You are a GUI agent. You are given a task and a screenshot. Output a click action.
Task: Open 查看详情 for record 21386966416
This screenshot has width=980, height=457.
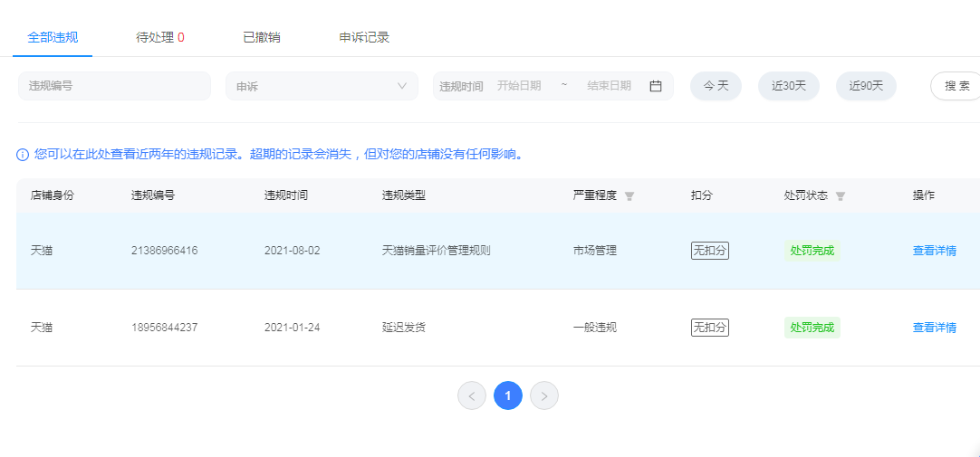[935, 251]
